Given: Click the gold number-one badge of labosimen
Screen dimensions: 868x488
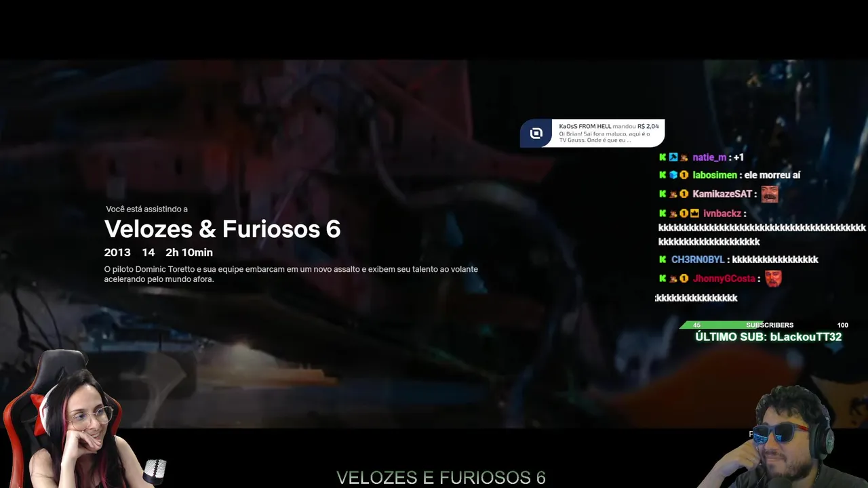Looking at the screenshot, I should click(684, 175).
